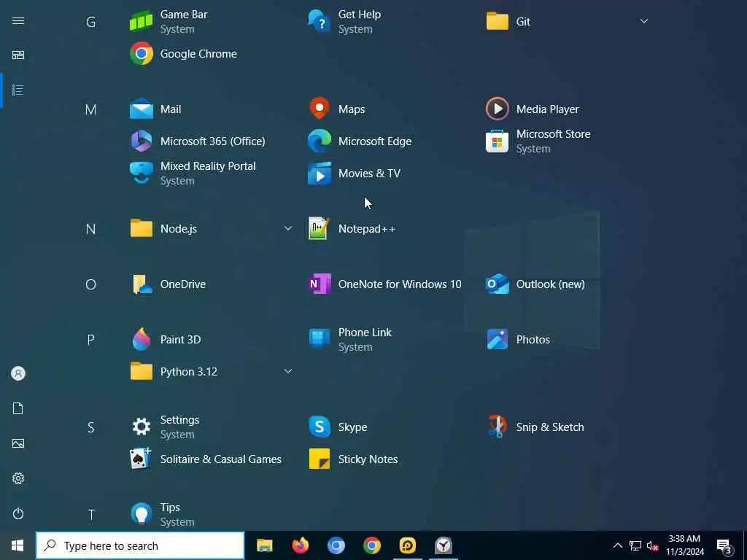Open Get Help app
747x560 pixels.
tap(345, 21)
